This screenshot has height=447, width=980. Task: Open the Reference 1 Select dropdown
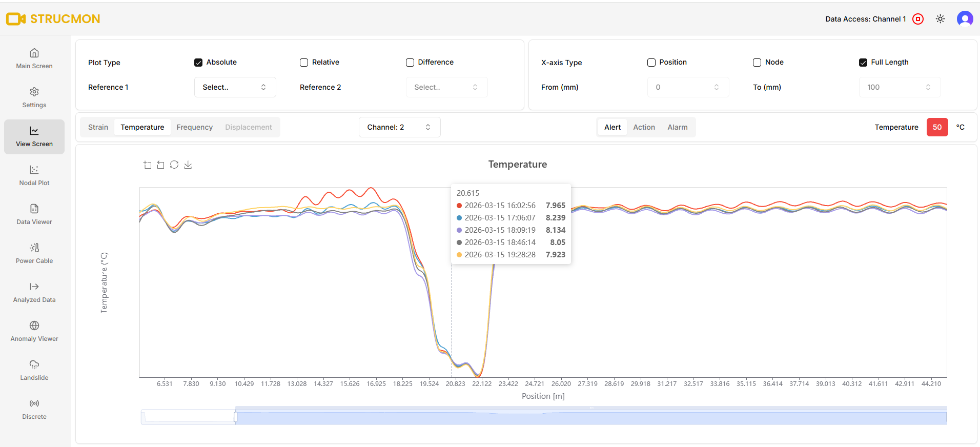point(235,87)
